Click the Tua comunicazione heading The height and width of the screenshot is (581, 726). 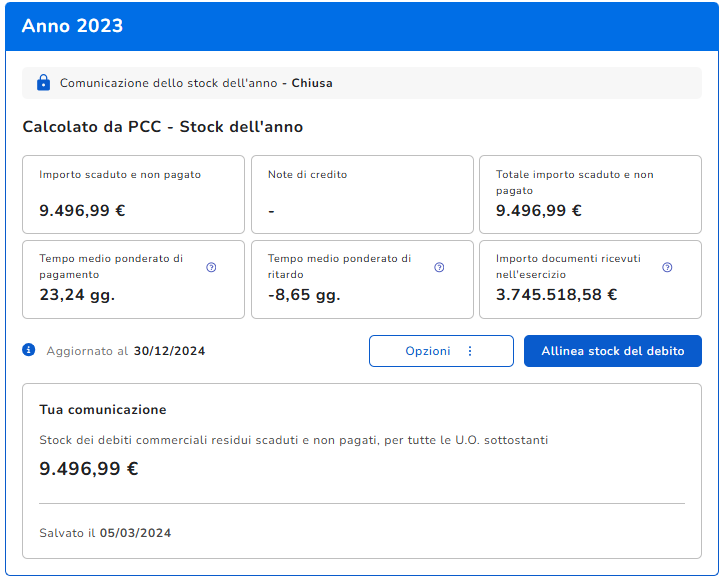click(102, 409)
